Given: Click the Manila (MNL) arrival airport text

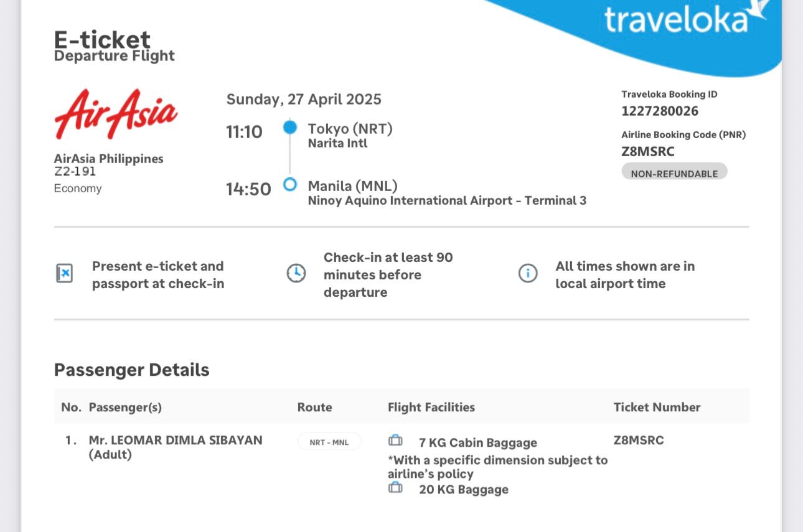Looking at the screenshot, I should [352, 186].
